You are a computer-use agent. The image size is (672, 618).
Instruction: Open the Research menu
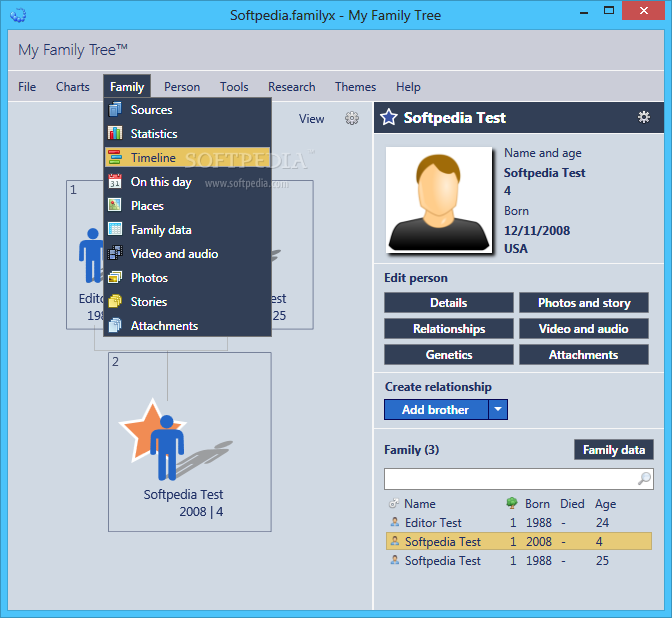[x=291, y=87]
